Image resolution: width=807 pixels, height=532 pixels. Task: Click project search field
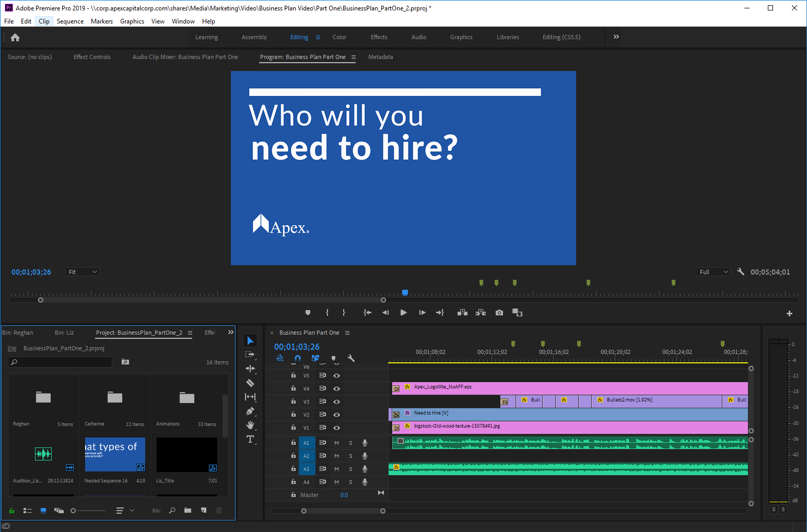click(61, 362)
